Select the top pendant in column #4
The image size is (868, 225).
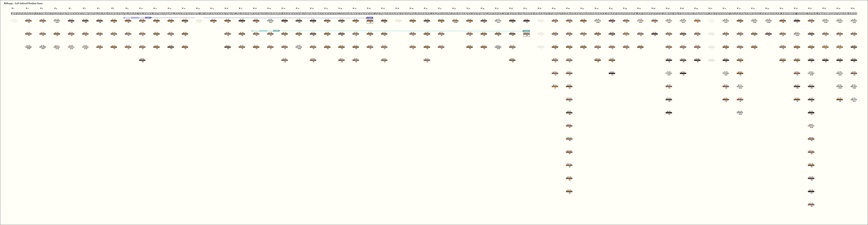57,20
